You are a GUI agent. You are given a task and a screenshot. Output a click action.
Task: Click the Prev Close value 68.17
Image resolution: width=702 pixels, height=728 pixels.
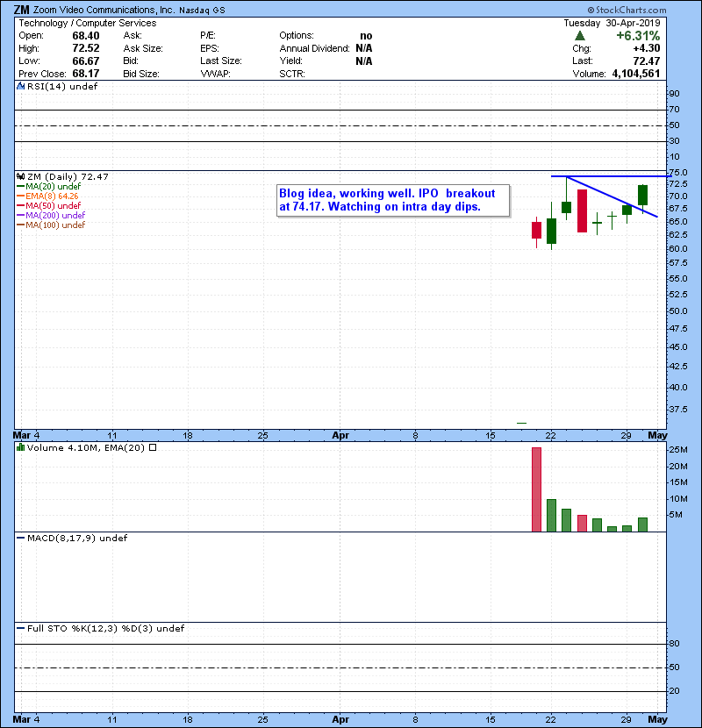(86, 74)
